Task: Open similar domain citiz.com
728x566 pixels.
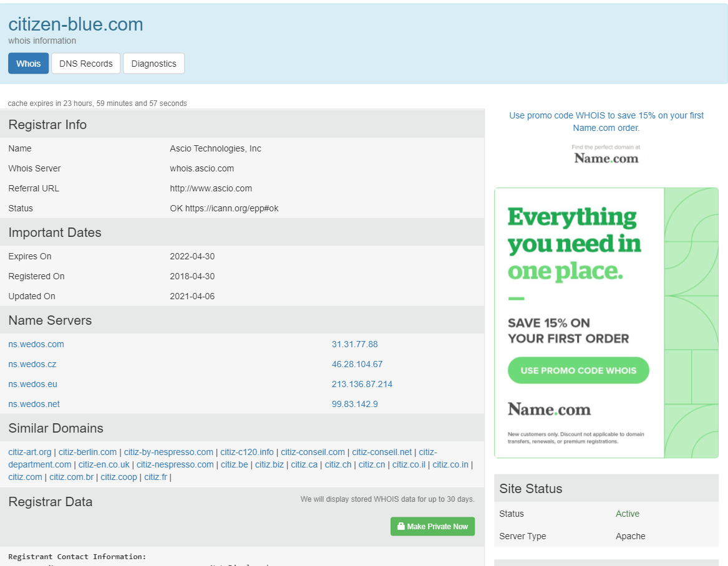Action: coord(25,477)
